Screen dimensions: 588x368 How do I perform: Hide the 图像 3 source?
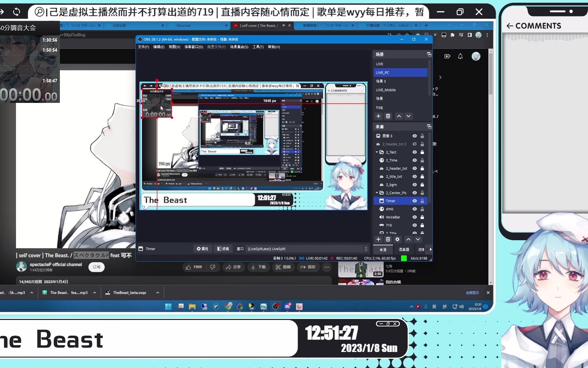414,136
